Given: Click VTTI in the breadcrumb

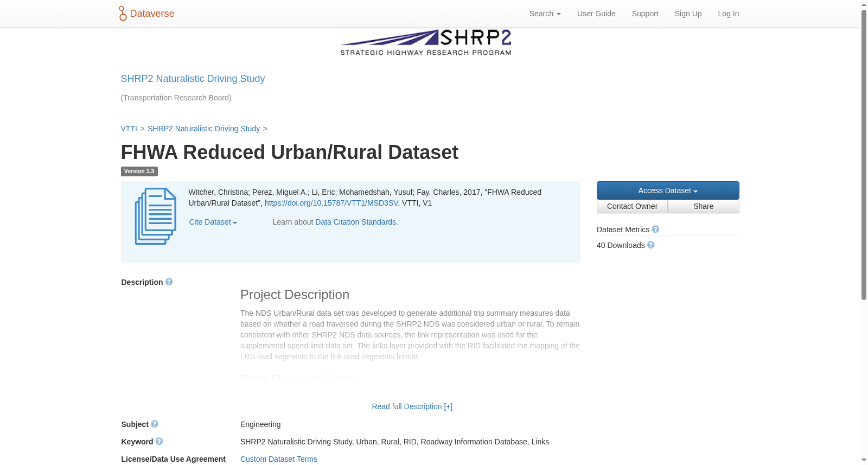Looking at the screenshot, I should [x=129, y=129].
